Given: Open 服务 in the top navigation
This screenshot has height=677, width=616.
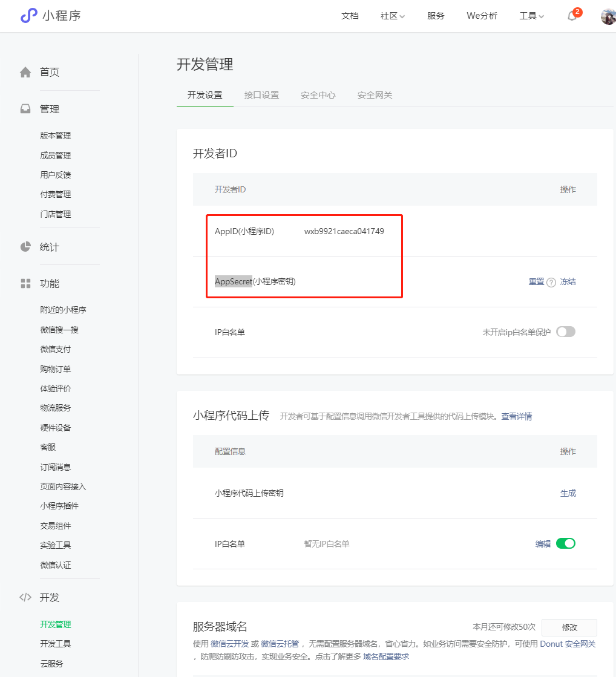Looking at the screenshot, I should (x=436, y=16).
